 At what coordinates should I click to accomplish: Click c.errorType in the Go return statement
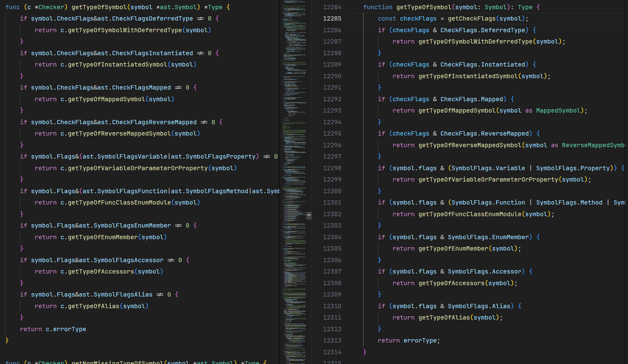tap(66, 329)
